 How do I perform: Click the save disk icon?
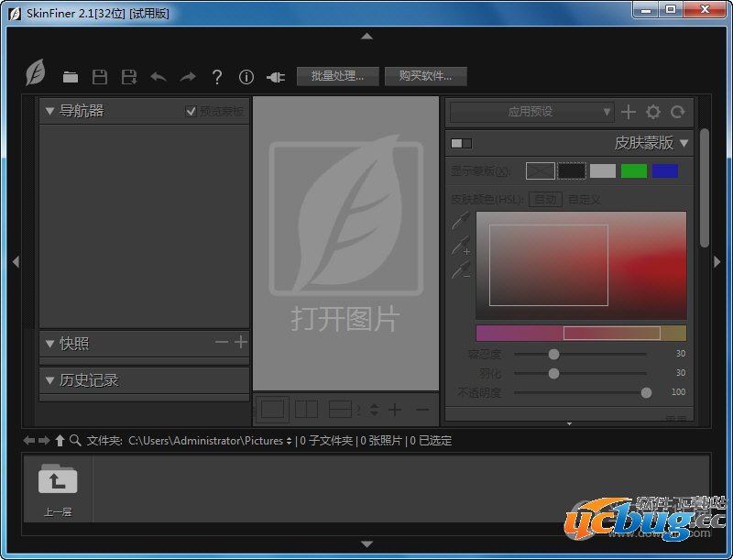pos(100,77)
